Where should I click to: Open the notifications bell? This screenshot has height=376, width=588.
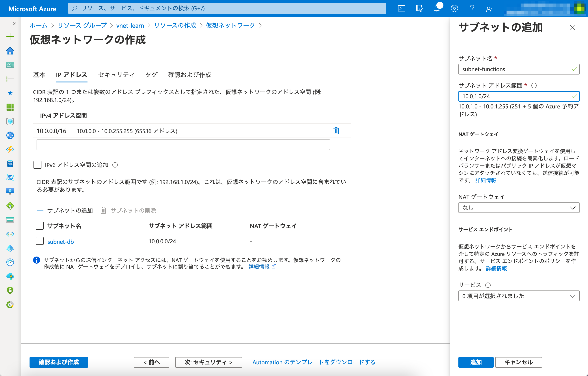437,9
